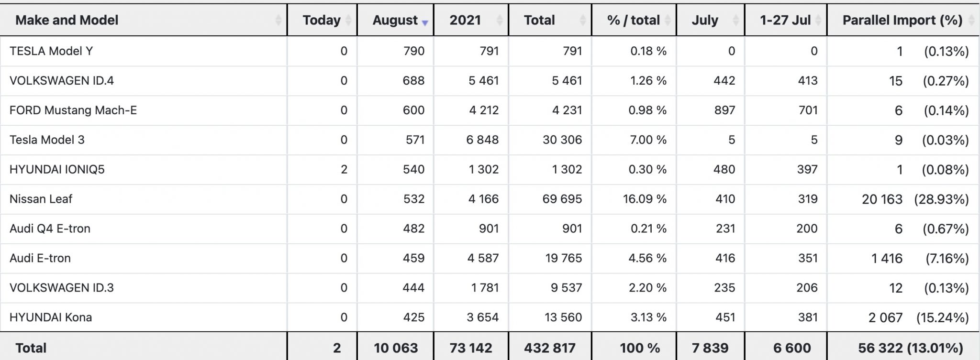
Task: Click sort arrows icon beside Total header
Action: tap(583, 20)
